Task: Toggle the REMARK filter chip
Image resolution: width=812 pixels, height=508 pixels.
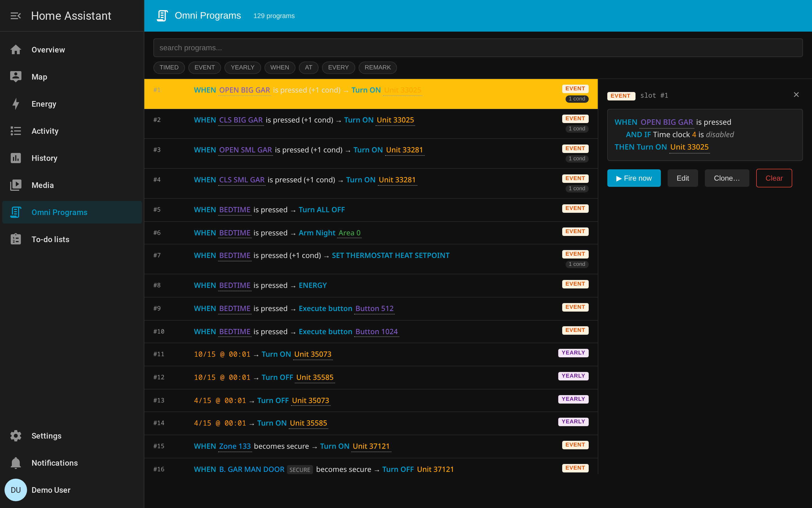Action: click(x=378, y=67)
